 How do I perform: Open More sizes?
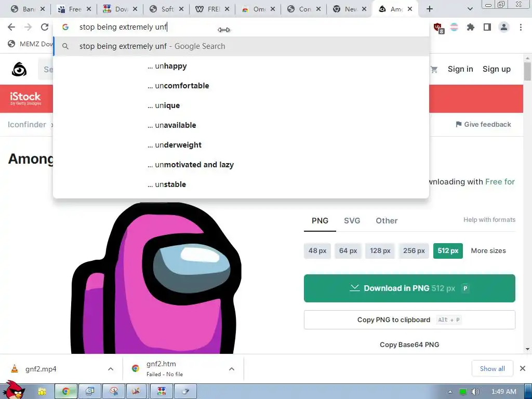488,251
